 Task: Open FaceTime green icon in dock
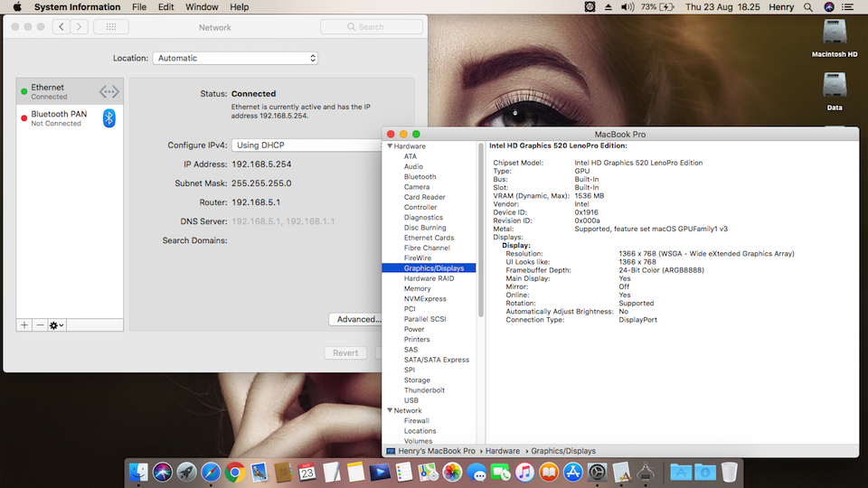tap(500, 473)
